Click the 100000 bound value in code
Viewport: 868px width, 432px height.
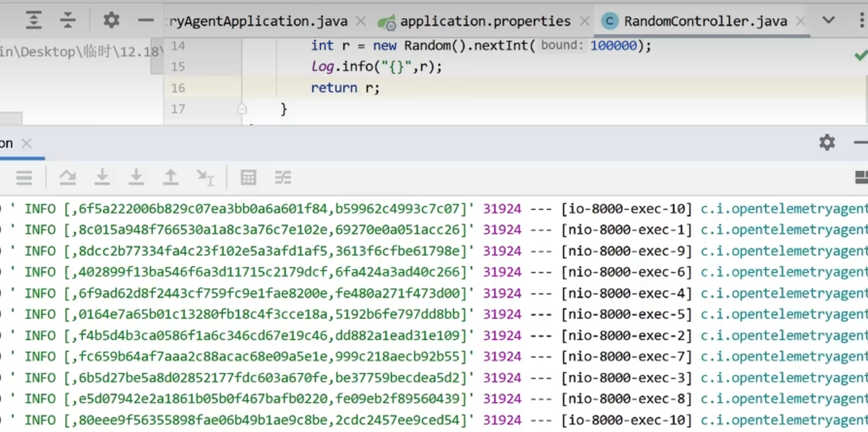click(613, 46)
